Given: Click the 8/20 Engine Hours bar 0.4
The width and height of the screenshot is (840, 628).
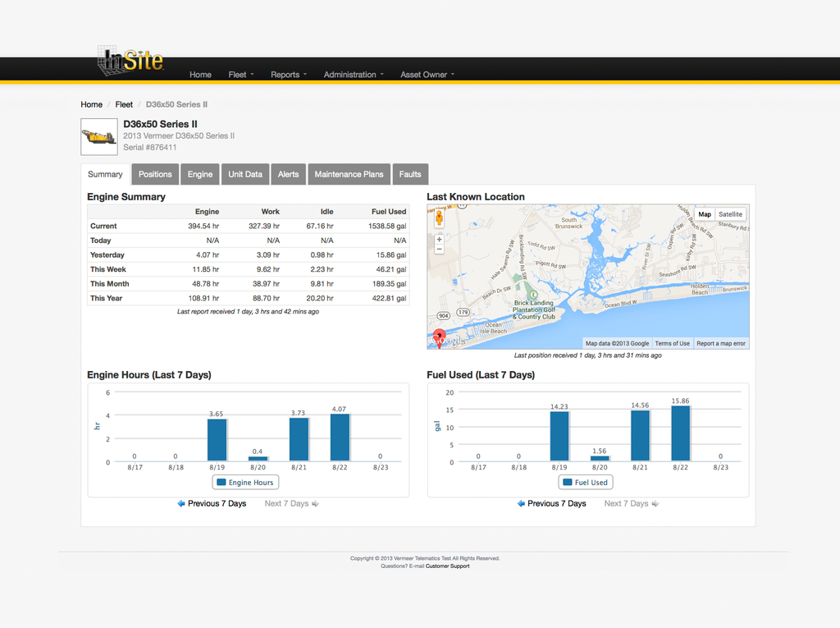Looking at the screenshot, I should pyautogui.click(x=258, y=459).
